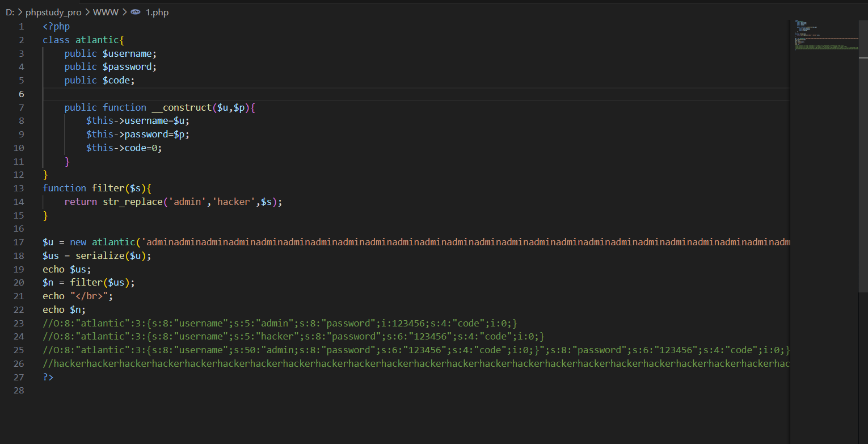Click 'class atlantic{' text
The height and width of the screenshot is (444, 868).
(x=83, y=40)
